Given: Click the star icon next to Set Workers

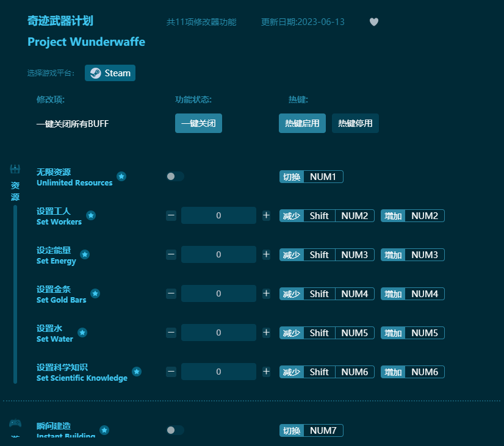Looking at the screenshot, I should (91, 215).
